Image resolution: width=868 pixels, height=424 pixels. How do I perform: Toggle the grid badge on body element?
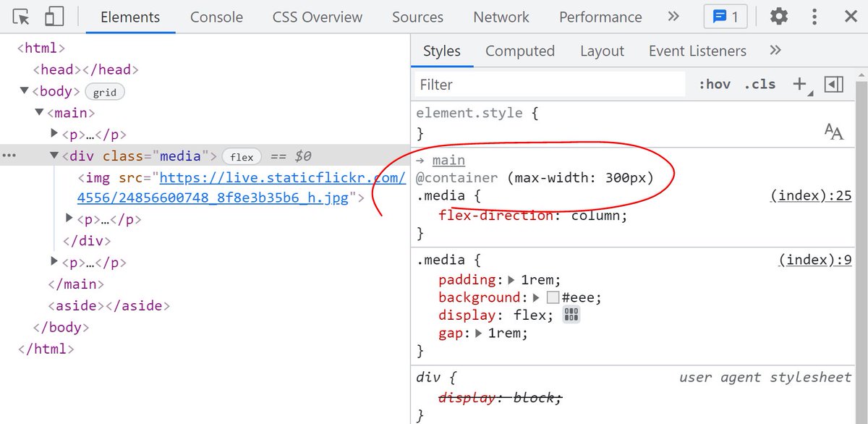105,91
